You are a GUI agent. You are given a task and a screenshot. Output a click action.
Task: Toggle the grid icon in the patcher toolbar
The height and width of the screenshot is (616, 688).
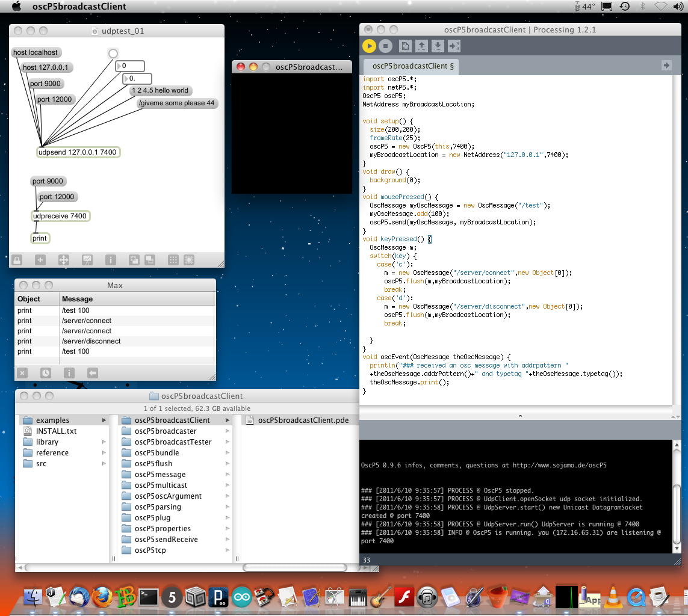tap(173, 260)
